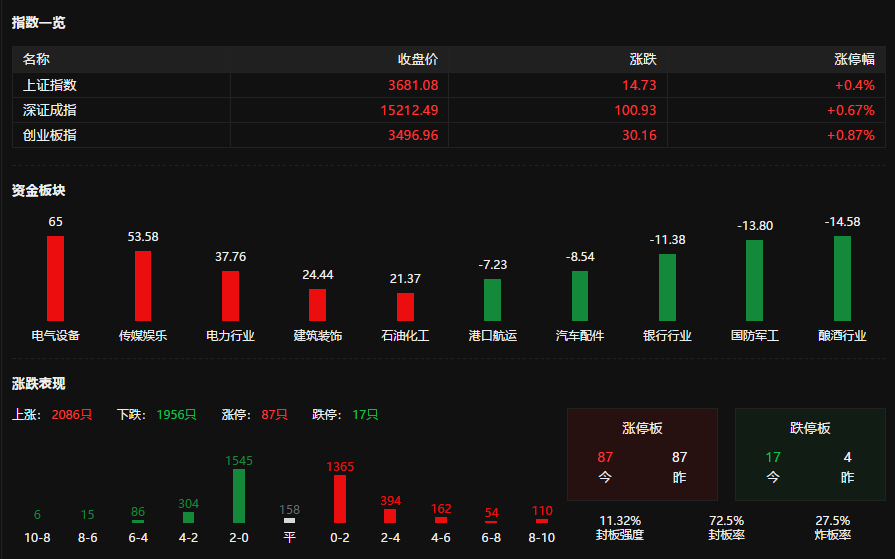Click the 72.5% 封板率 stat
This screenshot has height=559, width=895.
[726, 528]
